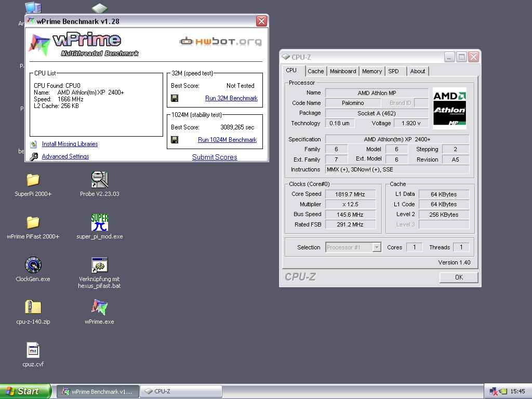Click Run 32M Benchmark link
The width and height of the screenshot is (532, 399).
pos(231,98)
